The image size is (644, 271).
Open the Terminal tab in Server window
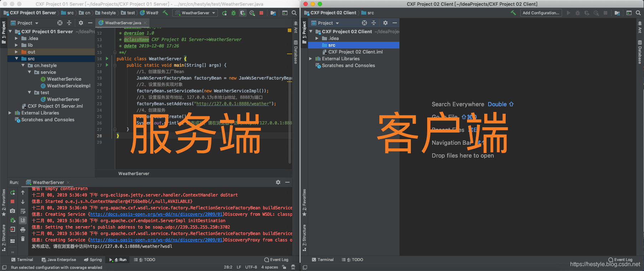[x=22, y=260]
